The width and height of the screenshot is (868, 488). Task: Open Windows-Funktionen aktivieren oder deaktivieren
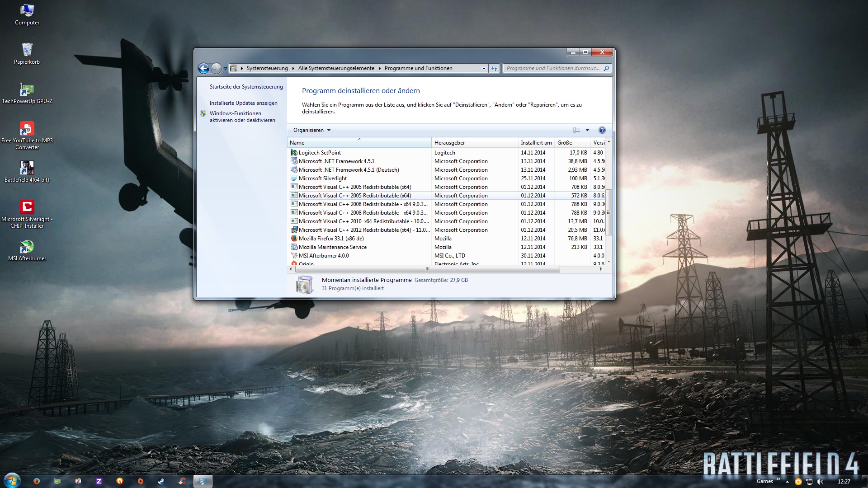(x=242, y=117)
